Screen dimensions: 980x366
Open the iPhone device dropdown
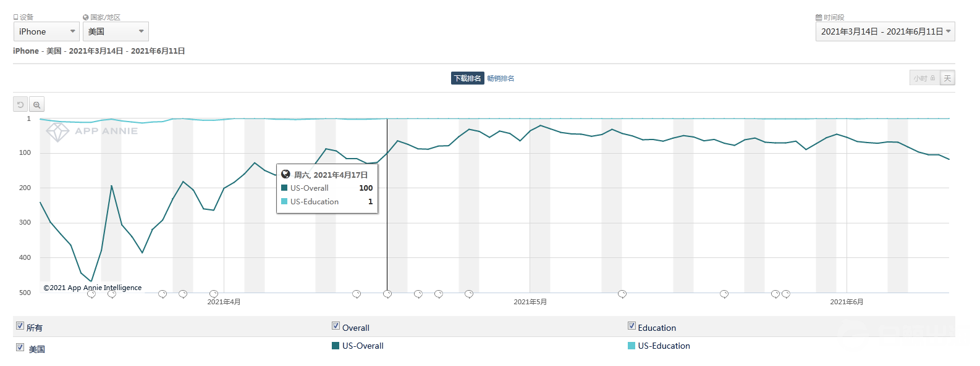pyautogui.click(x=46, y=31)
